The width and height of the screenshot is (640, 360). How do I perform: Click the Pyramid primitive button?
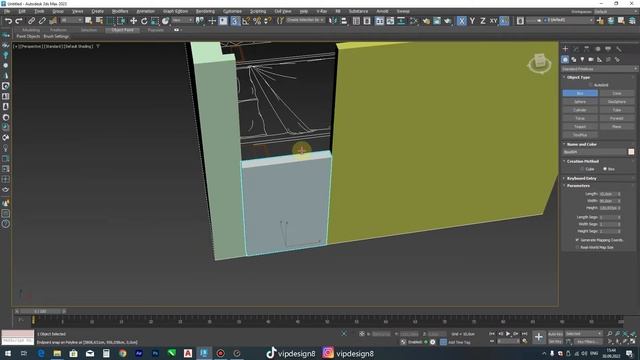617,118
